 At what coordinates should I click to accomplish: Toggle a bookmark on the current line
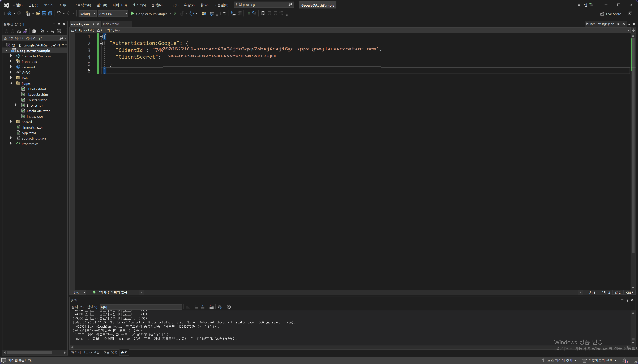pyautogui.click(x=263, y=14)
